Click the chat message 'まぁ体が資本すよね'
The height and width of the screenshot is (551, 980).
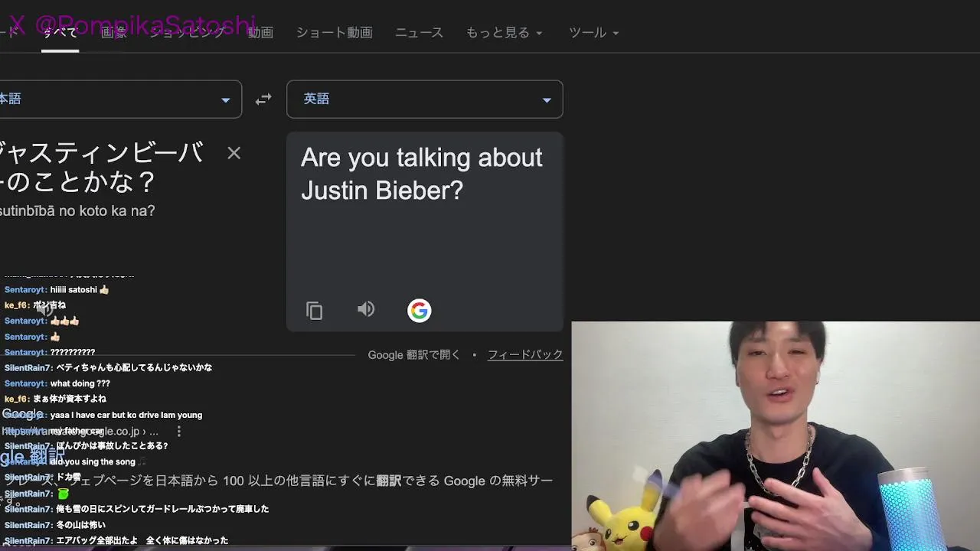point(70,399)
